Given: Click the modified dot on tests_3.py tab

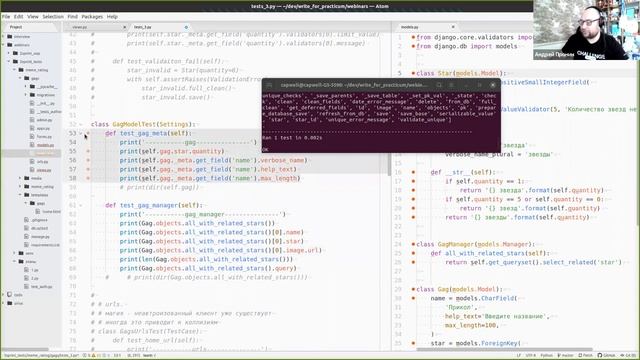Looking at the screenshot, I should point(186,27).
